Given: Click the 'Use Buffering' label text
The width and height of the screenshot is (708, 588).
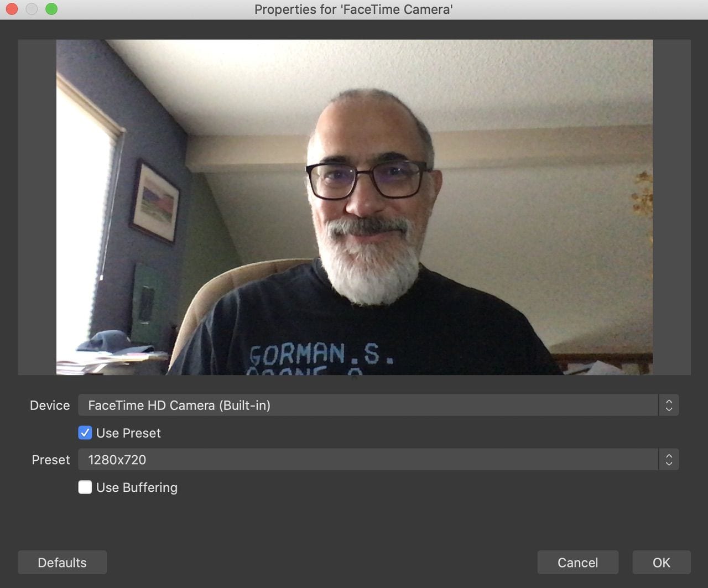Looking at the screenshot, I should 137,487.
